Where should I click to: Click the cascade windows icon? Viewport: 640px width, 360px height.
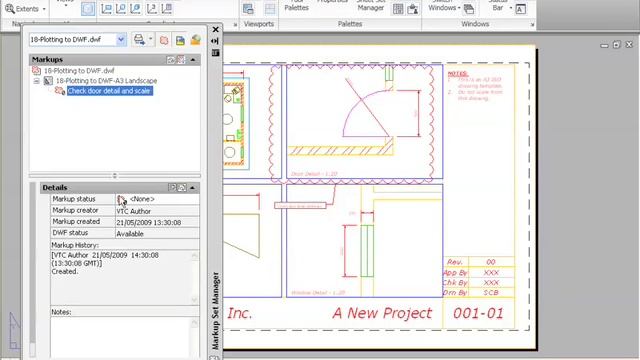(469, 9)
